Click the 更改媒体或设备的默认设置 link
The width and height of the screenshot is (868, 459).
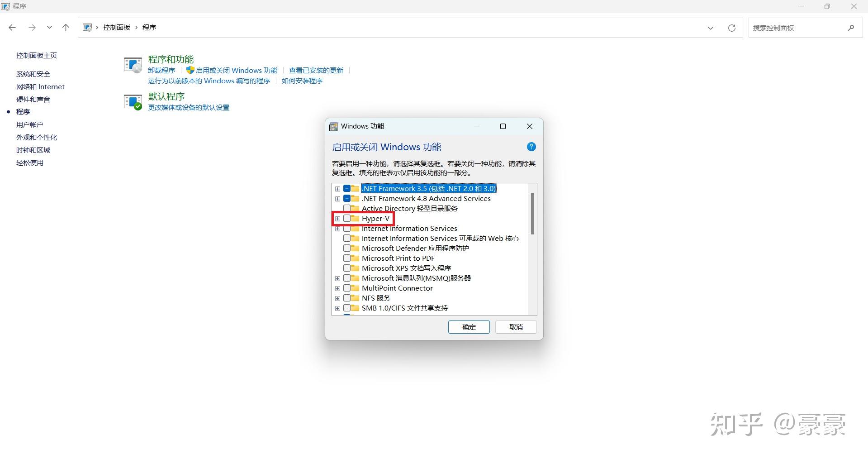coord(189,107)
